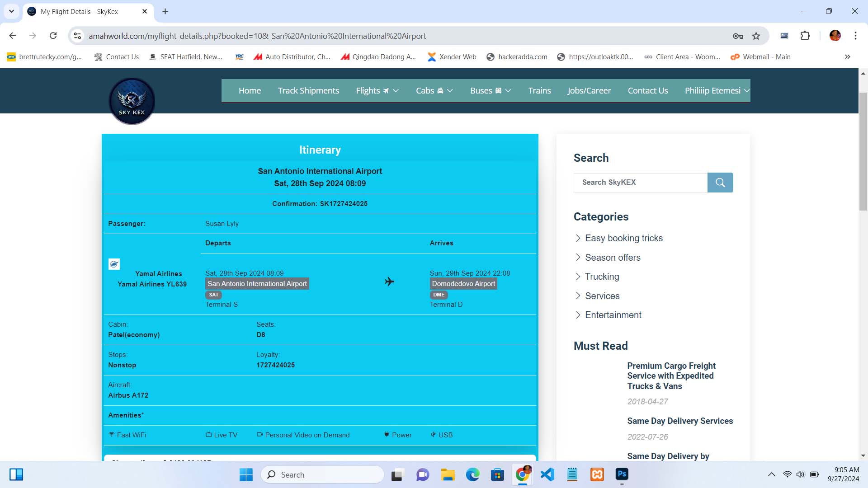Click Personal Video on Demand amenity
Image resolution: width=868 pixels, height=488 pixels.
point(303,435)
